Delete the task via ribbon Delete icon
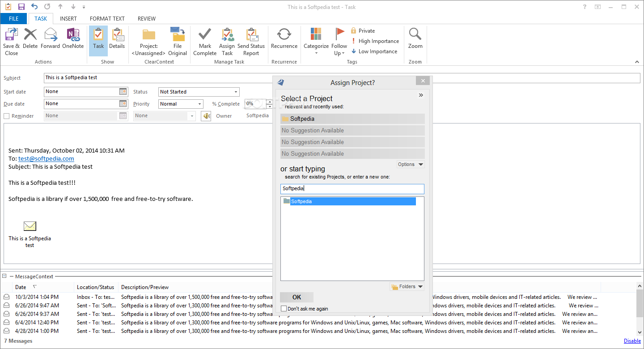 (30, 38)
